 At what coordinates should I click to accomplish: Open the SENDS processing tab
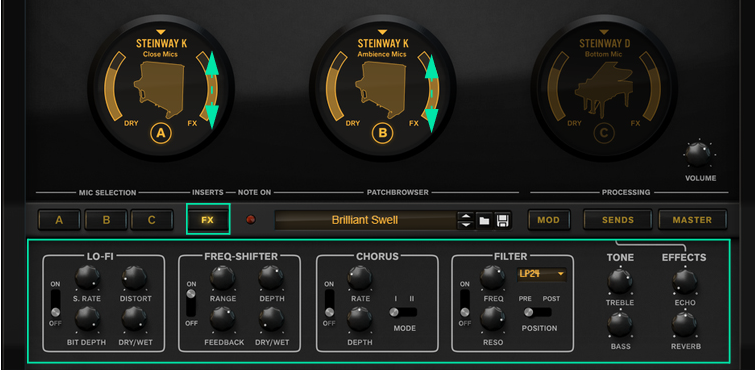(x=618, y=220)
